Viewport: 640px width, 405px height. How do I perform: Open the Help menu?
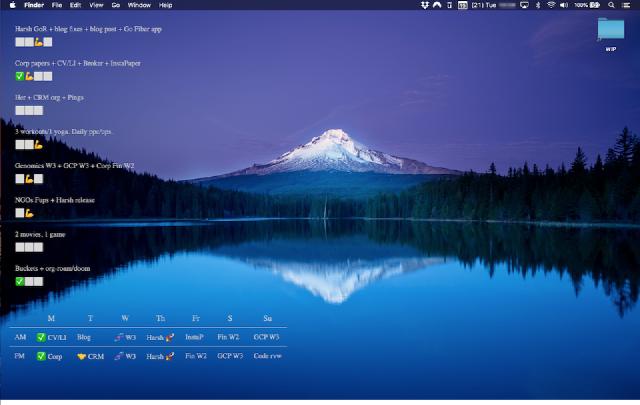tap(165, 5)
